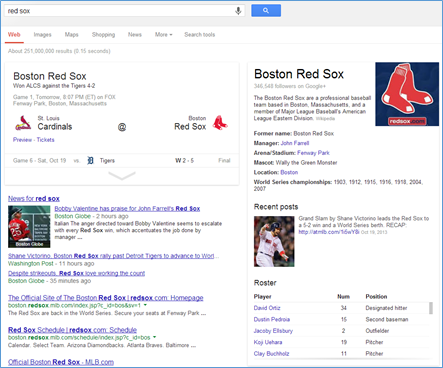Open David Ortiz roster link
This screenshot has height=368, width=443.
(x=267, y=308)
